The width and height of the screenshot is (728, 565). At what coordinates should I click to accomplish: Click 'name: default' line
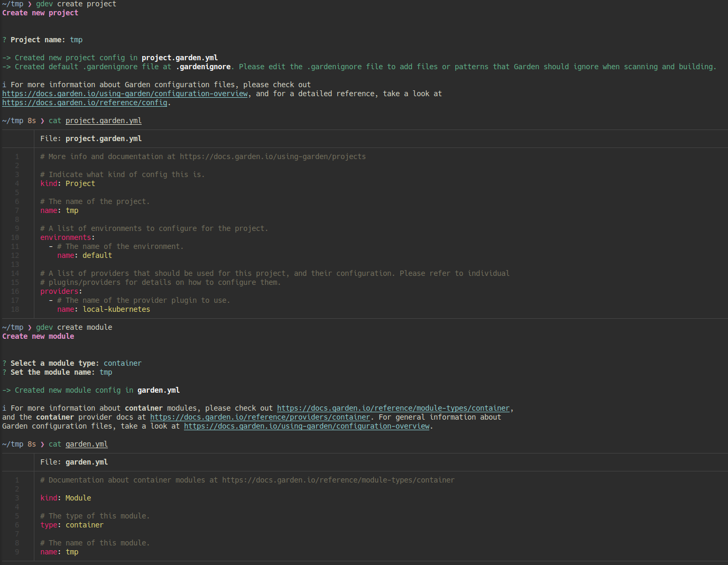pyautogui.click(x=85, y=255)
